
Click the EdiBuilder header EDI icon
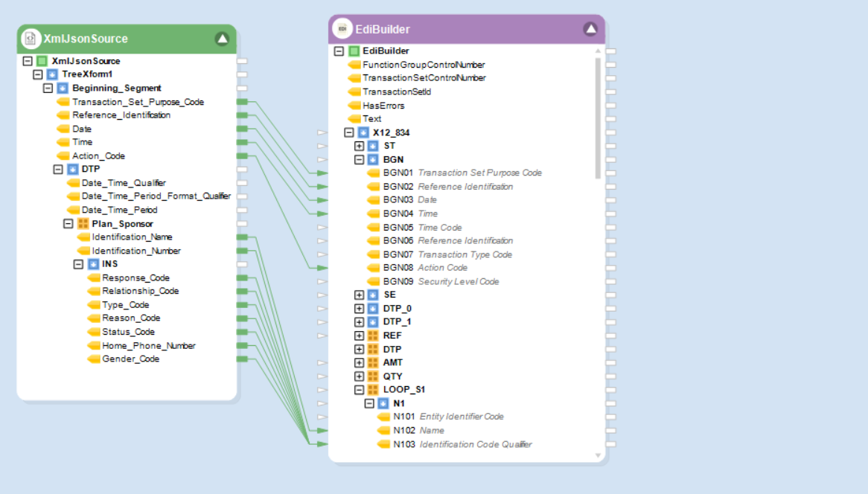coord(342,29)
